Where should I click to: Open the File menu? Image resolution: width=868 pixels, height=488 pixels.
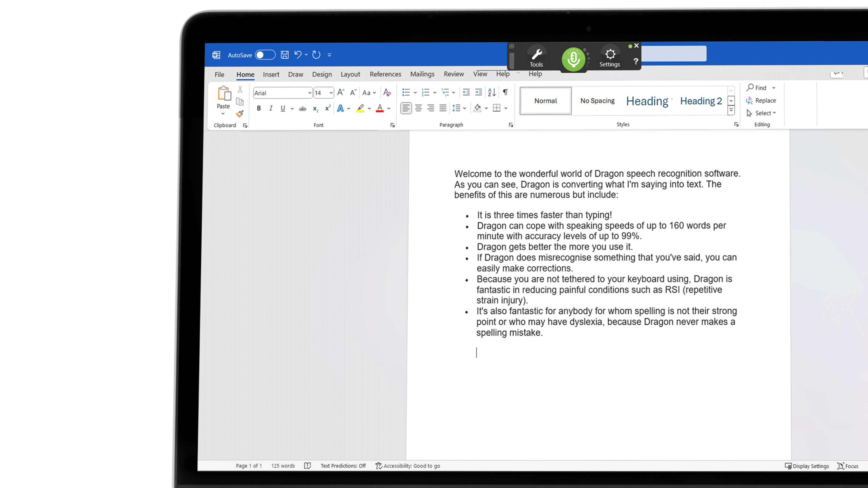point(219,74)
